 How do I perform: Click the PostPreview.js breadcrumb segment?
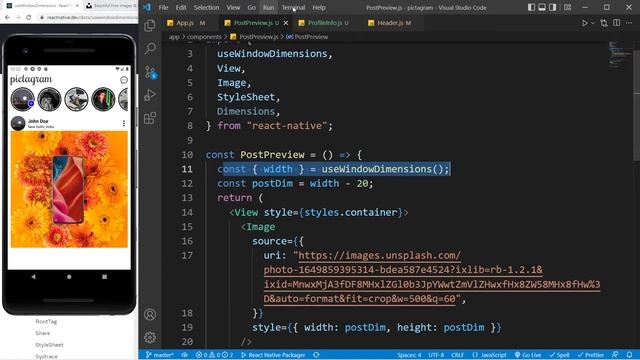(255, 37)
